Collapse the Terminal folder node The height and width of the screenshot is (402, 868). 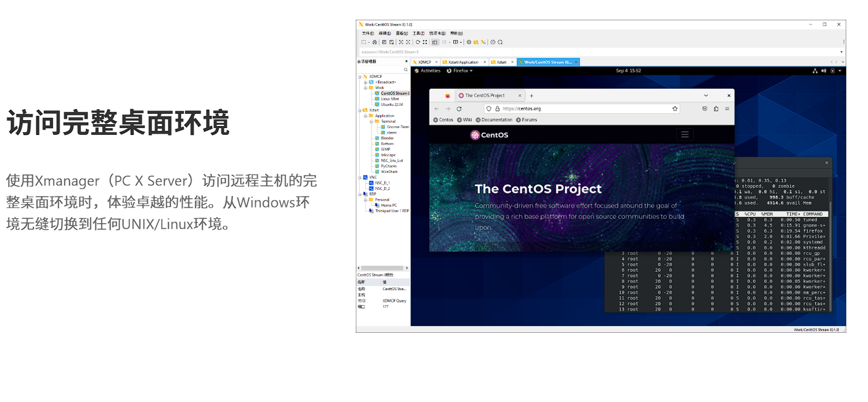[371, 121]
